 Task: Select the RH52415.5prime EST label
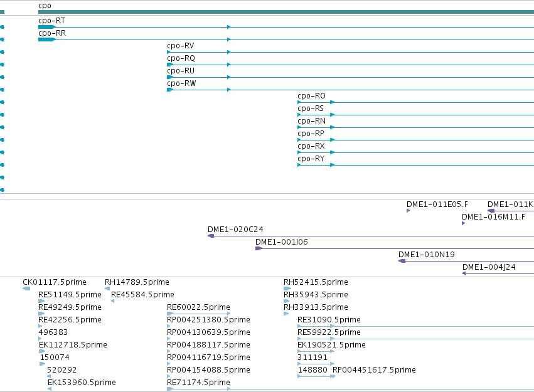[x=316, y=282]
